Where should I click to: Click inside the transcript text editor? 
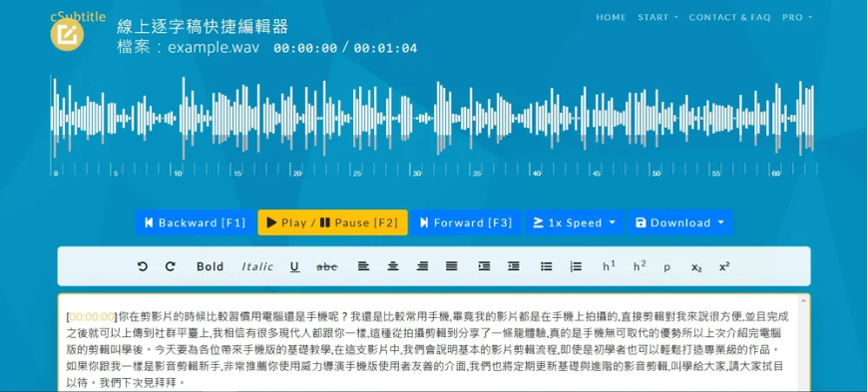(x=429, y=343)
